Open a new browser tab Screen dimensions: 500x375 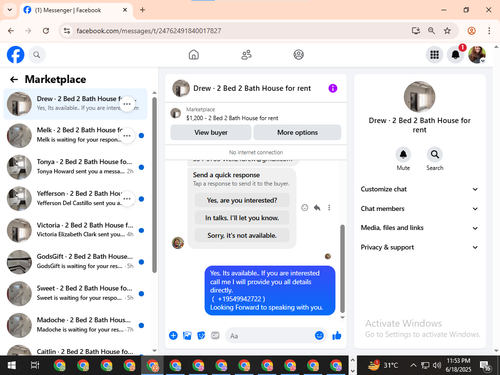coord(142,10)
